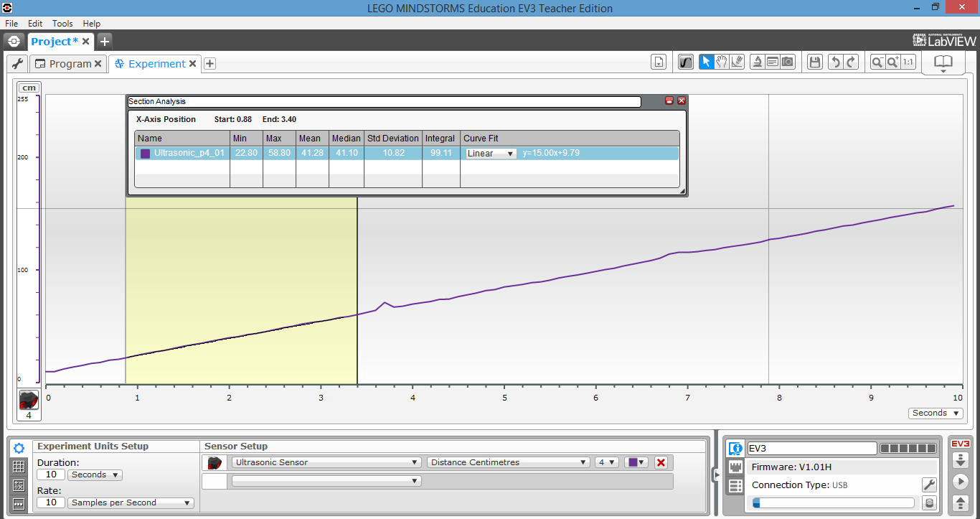
Task: Add new program or experiment tab
Action: tap(209, 64)
